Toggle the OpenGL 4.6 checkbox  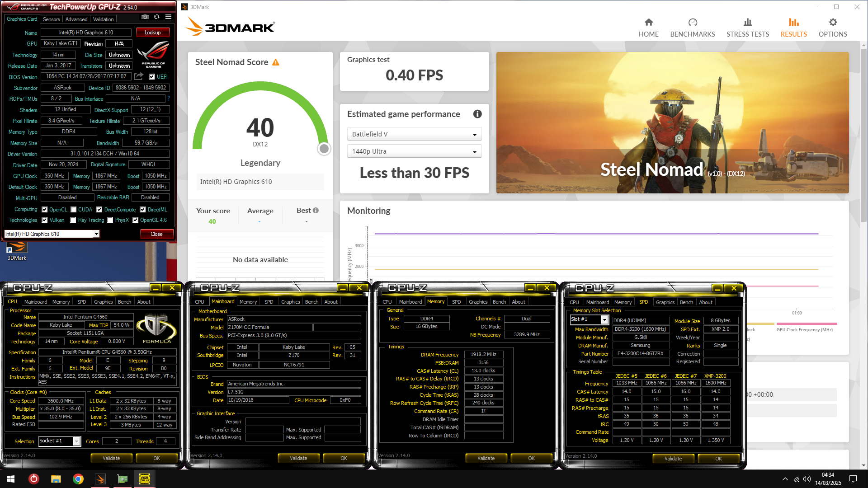click(135, 220)
